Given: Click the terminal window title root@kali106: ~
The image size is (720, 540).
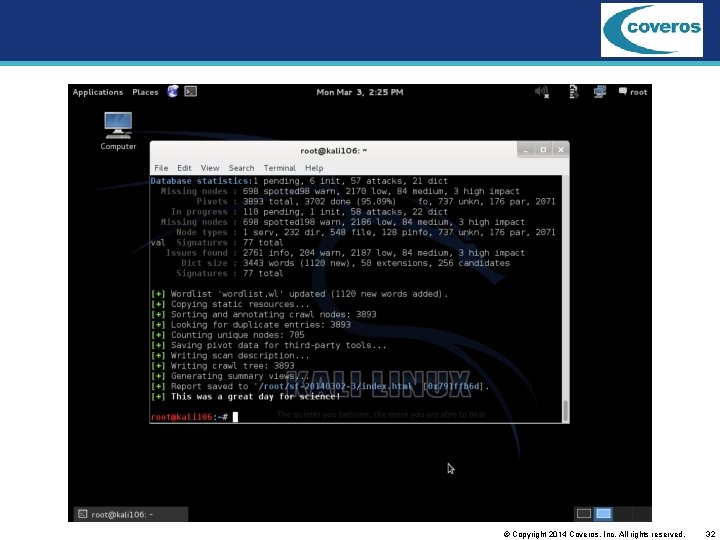Looking at the screenshot, I should 333,151.
